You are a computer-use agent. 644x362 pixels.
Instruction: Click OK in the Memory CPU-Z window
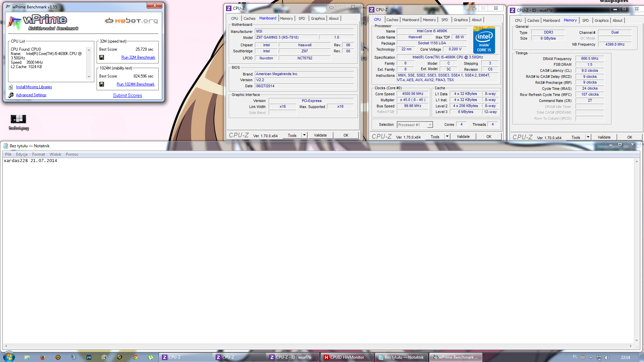630,137
